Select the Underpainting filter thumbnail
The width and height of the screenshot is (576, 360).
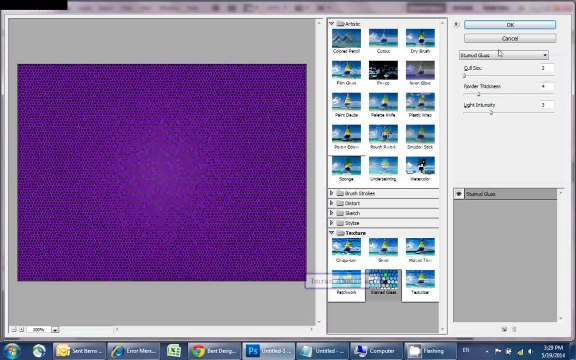(383, 166)
